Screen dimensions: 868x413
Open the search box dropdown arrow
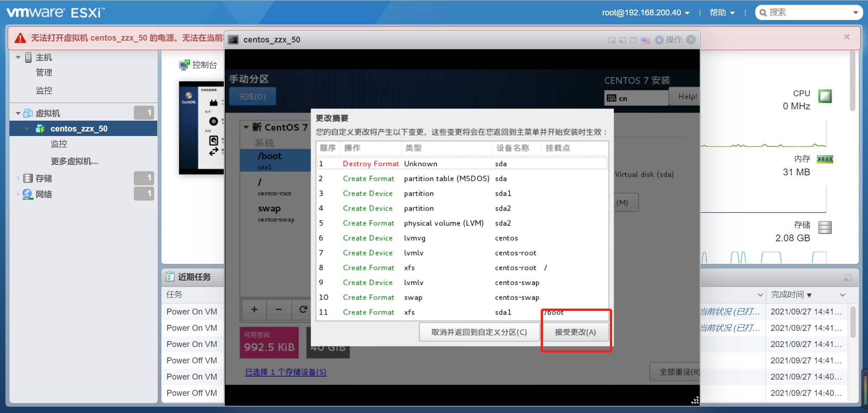(855, 13)
